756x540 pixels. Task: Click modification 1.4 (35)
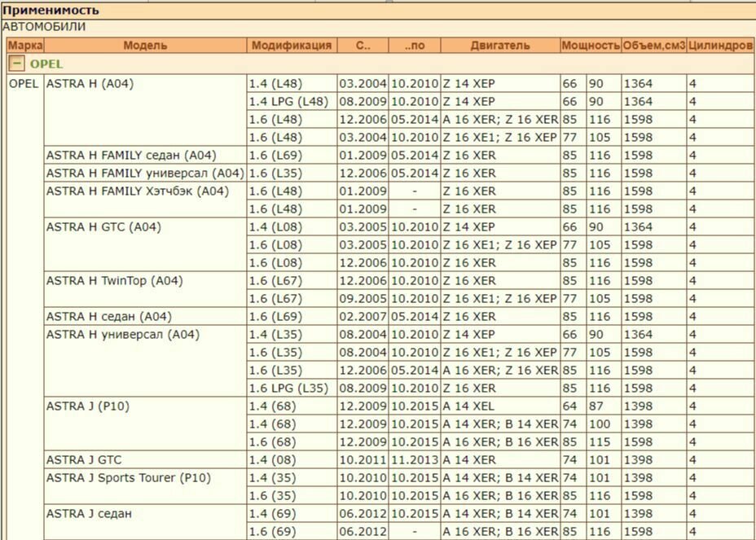click(x=292, y=478)
